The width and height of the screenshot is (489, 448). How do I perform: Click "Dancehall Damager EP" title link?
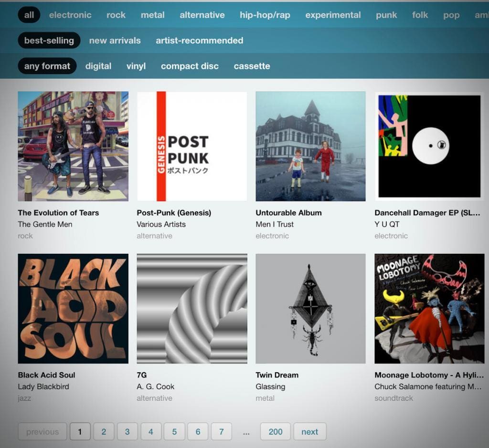[427, 213]
